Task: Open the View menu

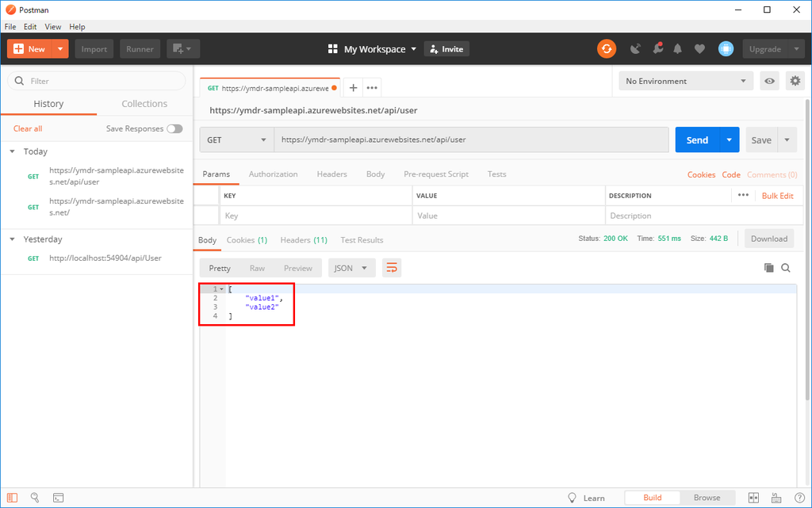Action: click(53, 27)
